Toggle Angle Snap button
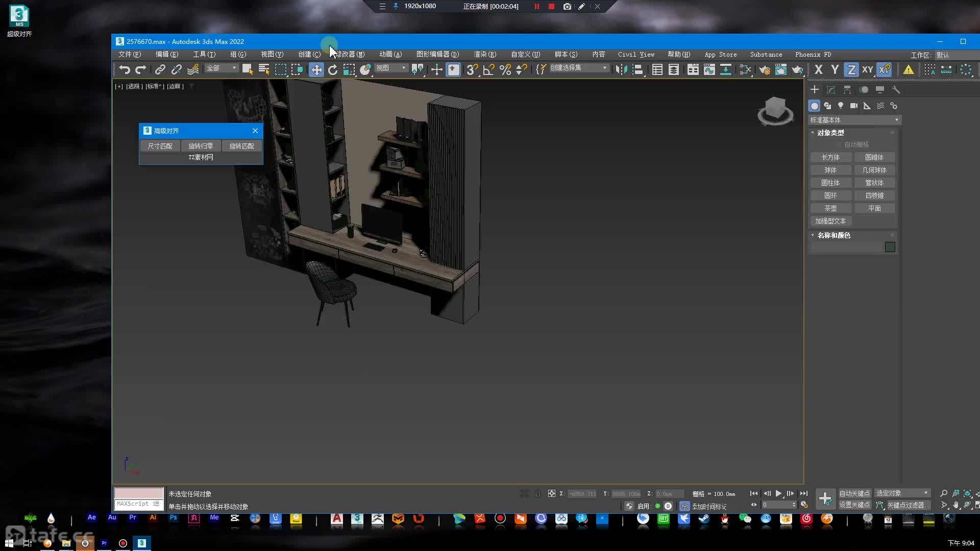Screen dimensions: 980x551 click(488, 70)
